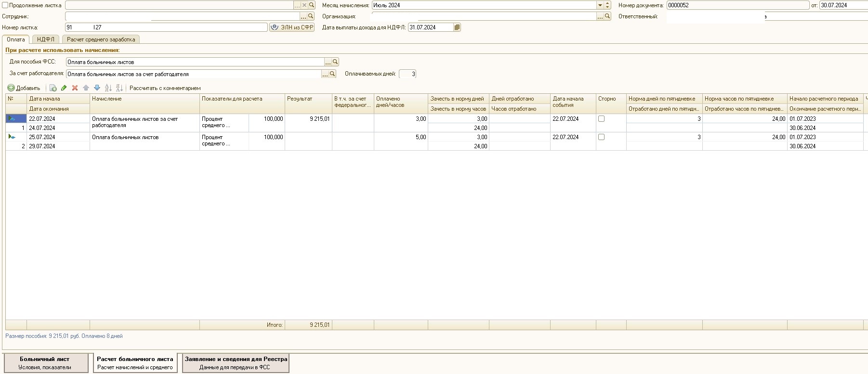Choose За счет работодателя accrual with the ellipsis

325,74
